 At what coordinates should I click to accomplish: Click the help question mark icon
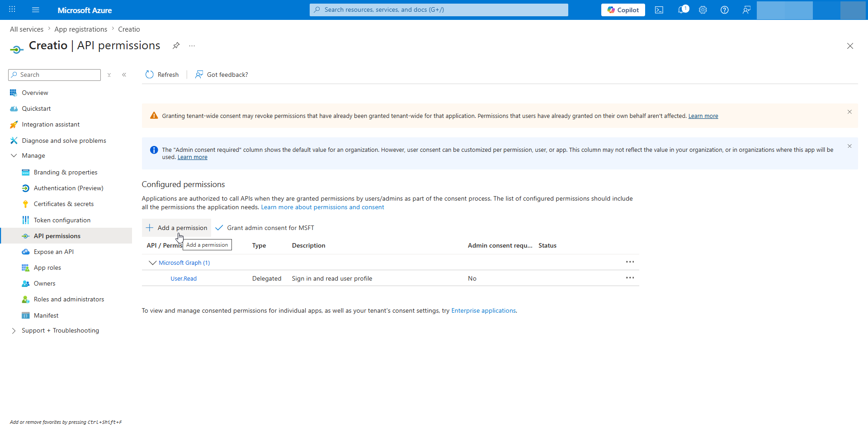pyautogui.click(x=725, y=10)
